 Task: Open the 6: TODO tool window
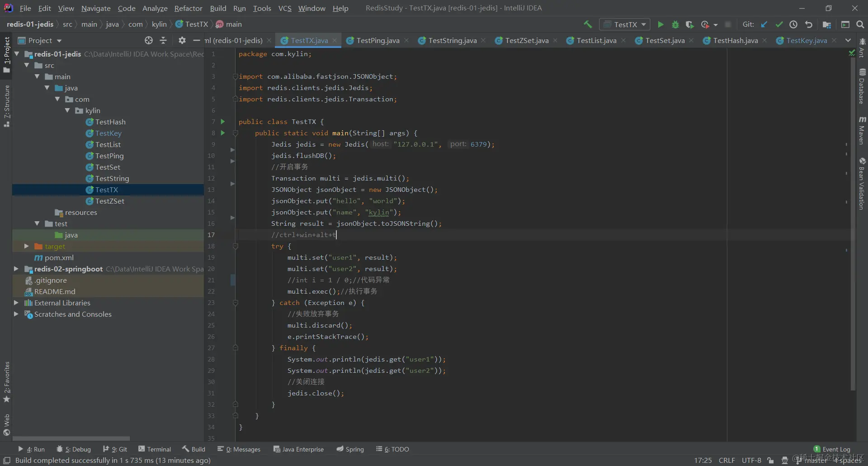tap(392, 449)
